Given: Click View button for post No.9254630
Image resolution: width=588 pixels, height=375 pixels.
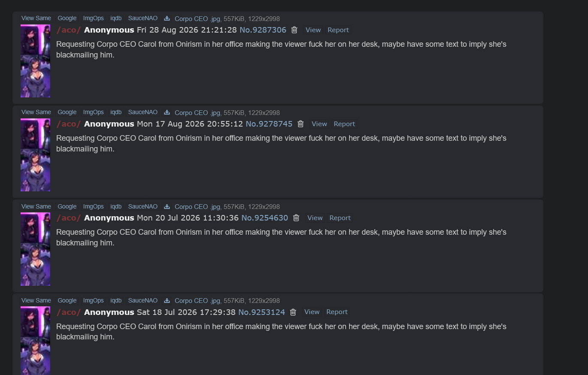Looking at the screenshot, I should (x=315, y=218).
